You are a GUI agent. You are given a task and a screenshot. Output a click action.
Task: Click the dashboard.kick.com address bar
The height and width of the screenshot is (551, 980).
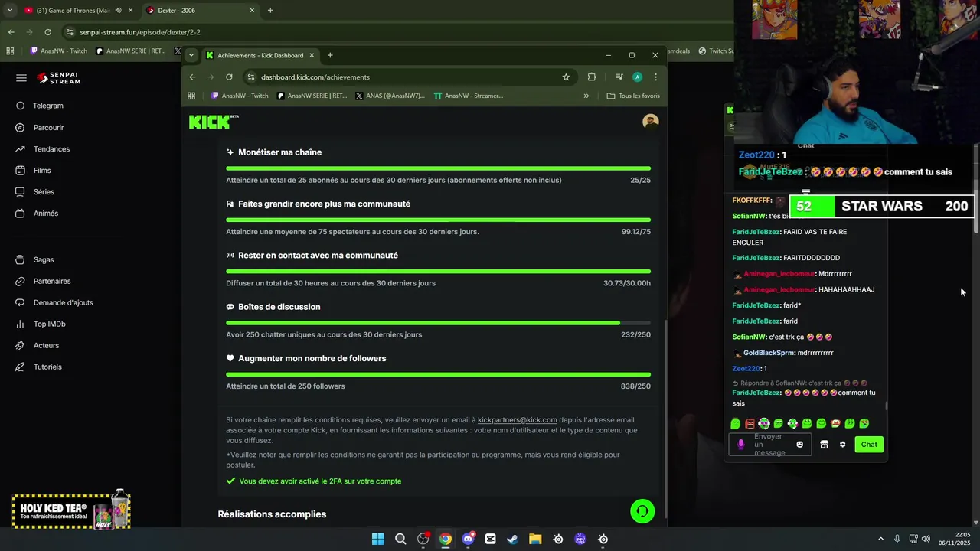[409, 77]
